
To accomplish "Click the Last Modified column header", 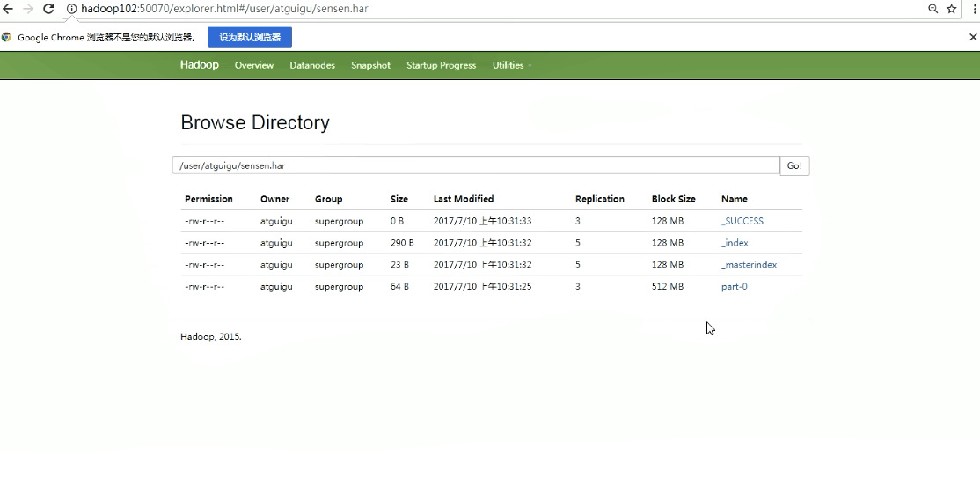I will point(463,199).
